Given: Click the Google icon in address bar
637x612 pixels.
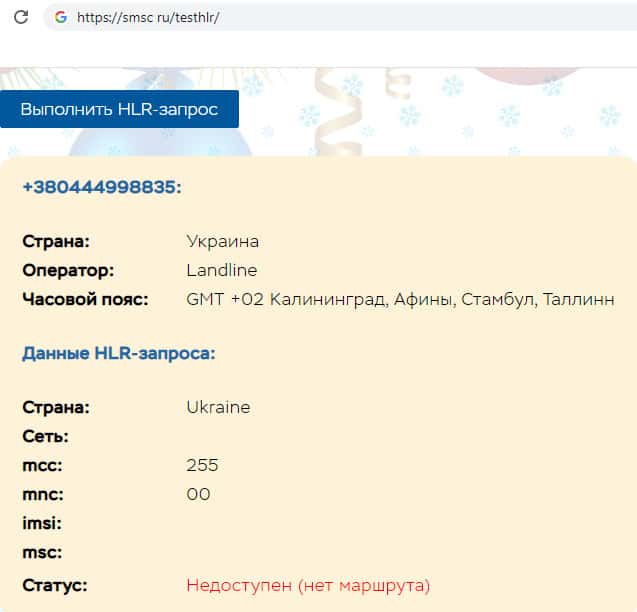Looking at the screenshot, I should (61, 17).
